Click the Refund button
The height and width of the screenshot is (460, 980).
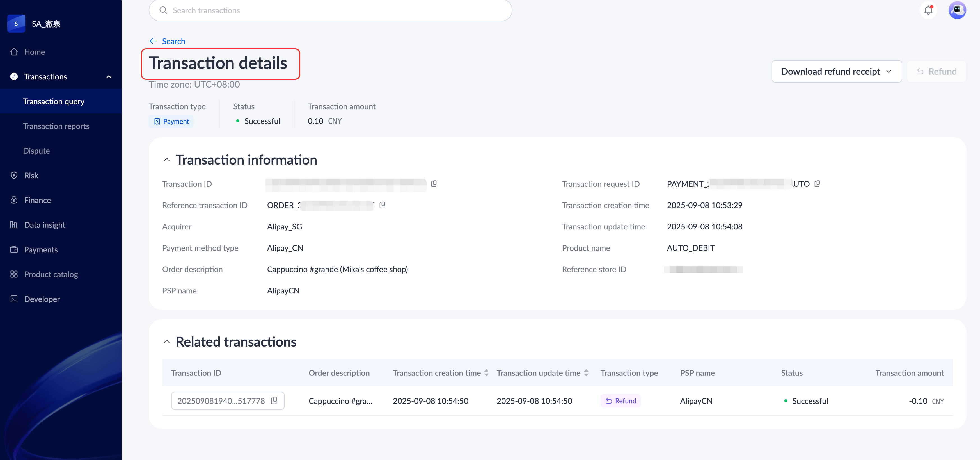point(936,72)
